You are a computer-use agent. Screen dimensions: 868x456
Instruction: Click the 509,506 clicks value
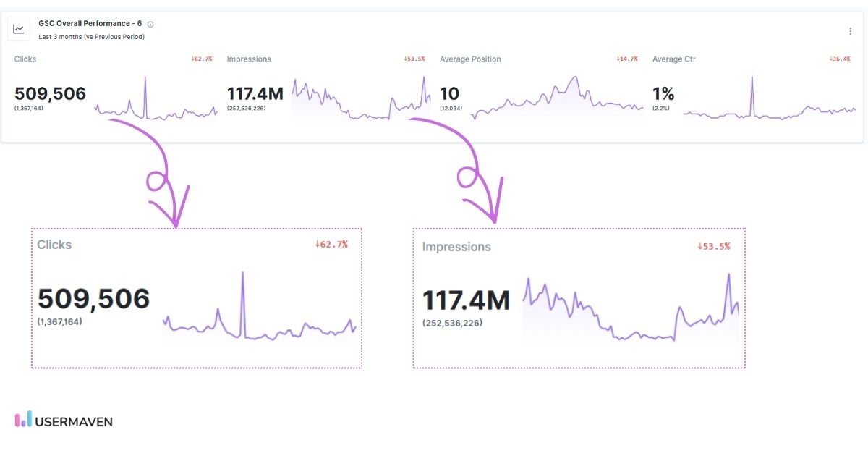(95, 297)
